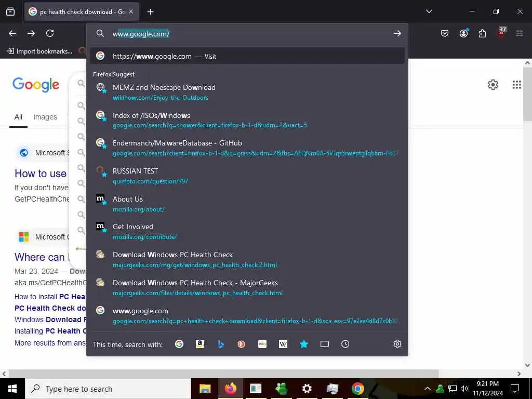Open the list all tabs chevron

(x=429, y=11)
